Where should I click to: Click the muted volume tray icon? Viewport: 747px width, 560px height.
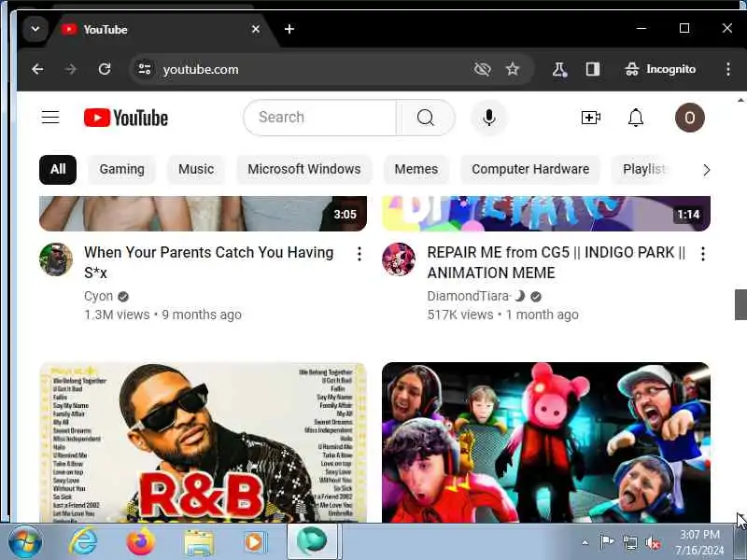[652, 542]
